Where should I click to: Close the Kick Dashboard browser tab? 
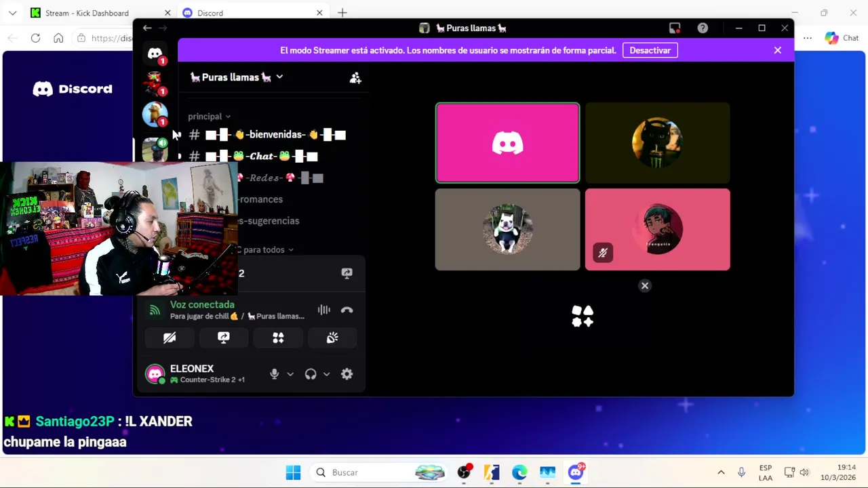click(x=167, y=13)
